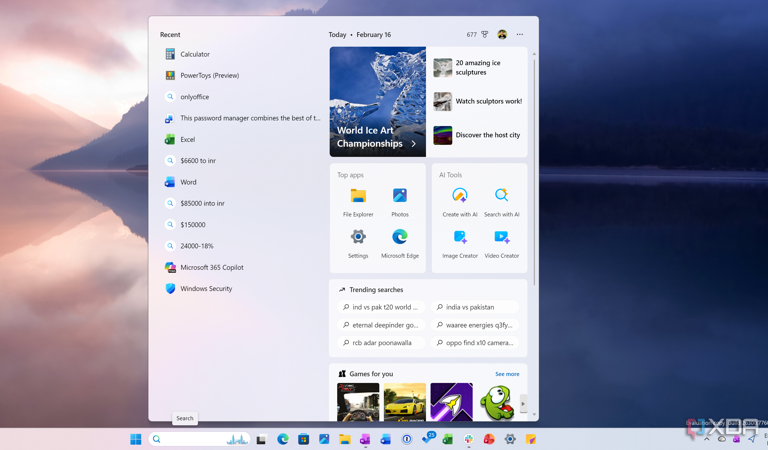Screen dimensions: 768x450
Task: Open 'Watch sculptors work!' story
Action: [478, 101]
